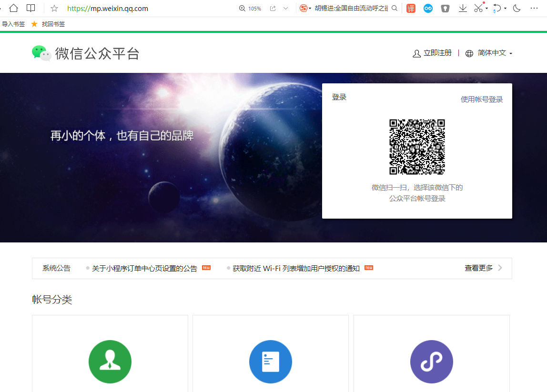Go to the browser home page icon
Viewport: 547px width, 392px height.
tap(14, 8)
